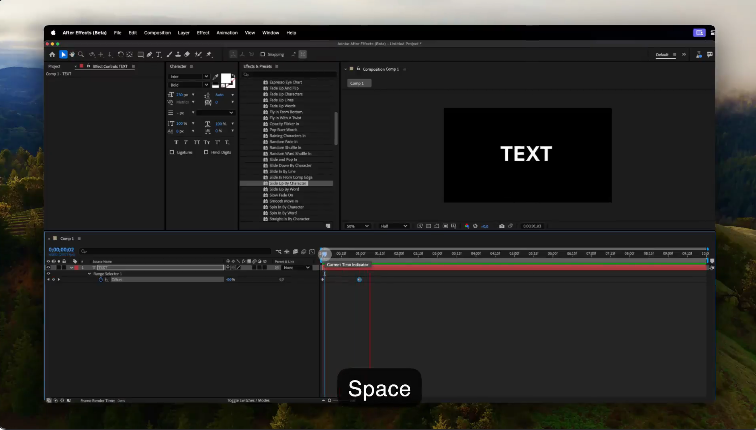
Task: Select the Brush tool
Action: [x=169, y=54]
